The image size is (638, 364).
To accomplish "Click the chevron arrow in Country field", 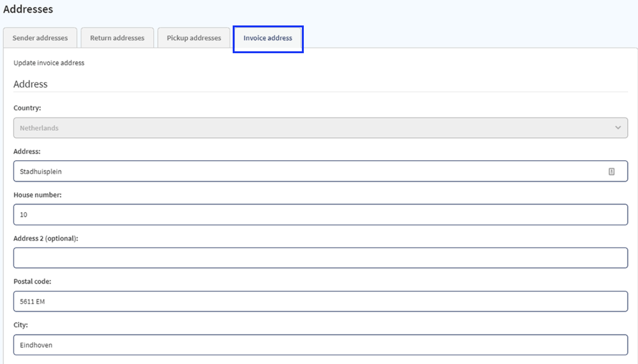I will [618, 128].
